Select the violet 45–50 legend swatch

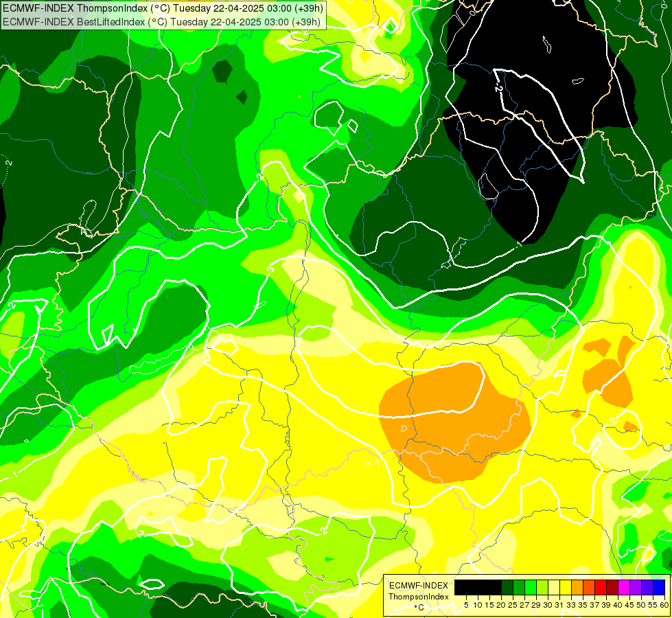click(636, 588)
